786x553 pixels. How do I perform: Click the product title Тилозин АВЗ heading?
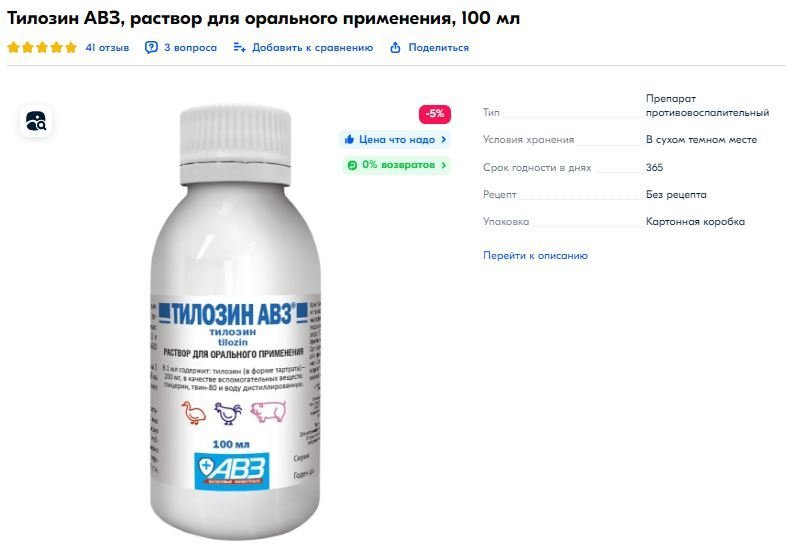click(263, 18)
